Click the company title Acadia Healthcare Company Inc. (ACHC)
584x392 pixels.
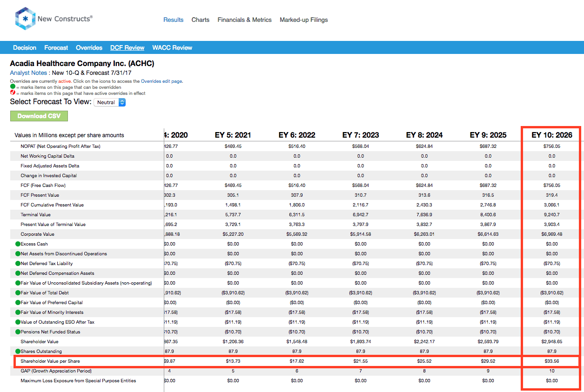82,64
